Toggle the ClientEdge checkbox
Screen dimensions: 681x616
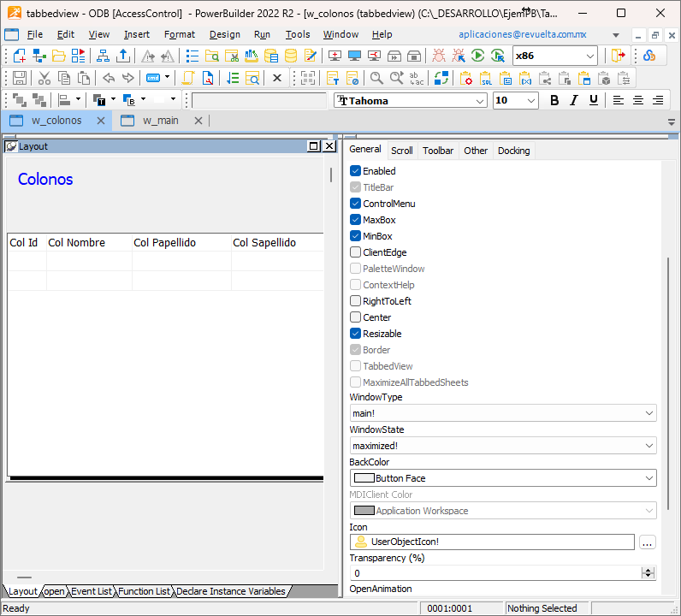pyautogui.click(x=356, y=252)
